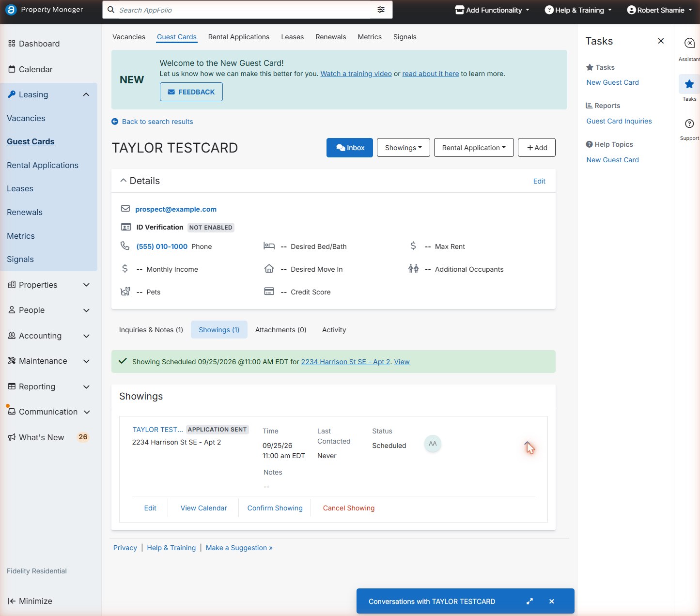Minimize the left sidebar
The width and height of the screenshot is (700, 616).
coord(30,601)
